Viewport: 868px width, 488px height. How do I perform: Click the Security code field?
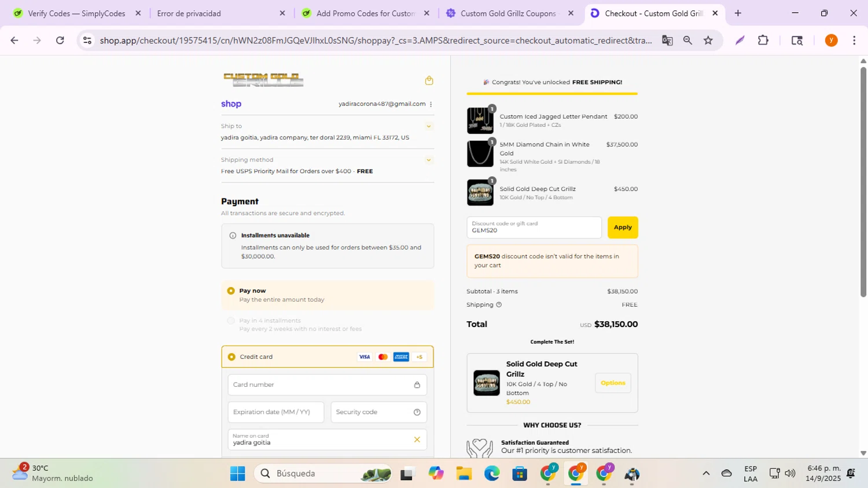pyautogui.click(x=379, y=412)
